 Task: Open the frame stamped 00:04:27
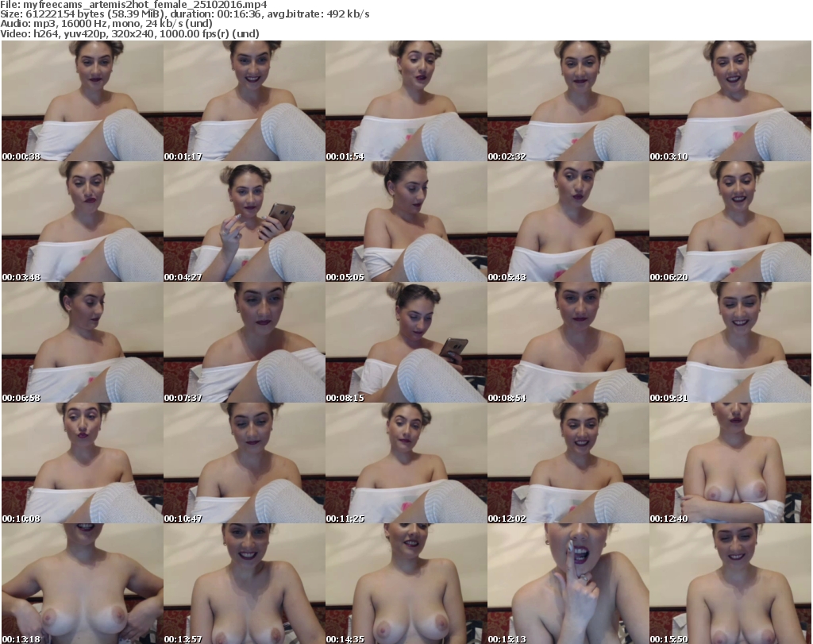pos(245,222)
